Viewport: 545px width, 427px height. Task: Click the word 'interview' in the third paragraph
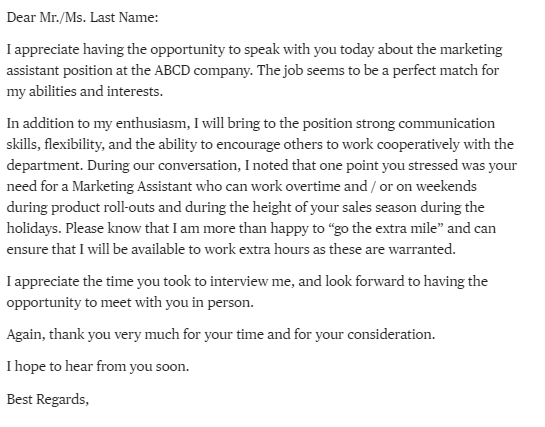click(239, 281)
